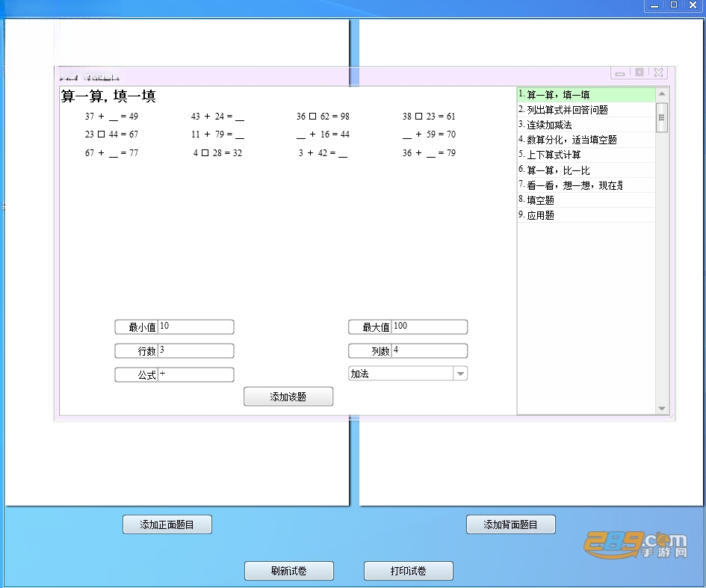Viewport: 706px width, 588px height.
Task: Select list item 应用题
Action: 586,215
